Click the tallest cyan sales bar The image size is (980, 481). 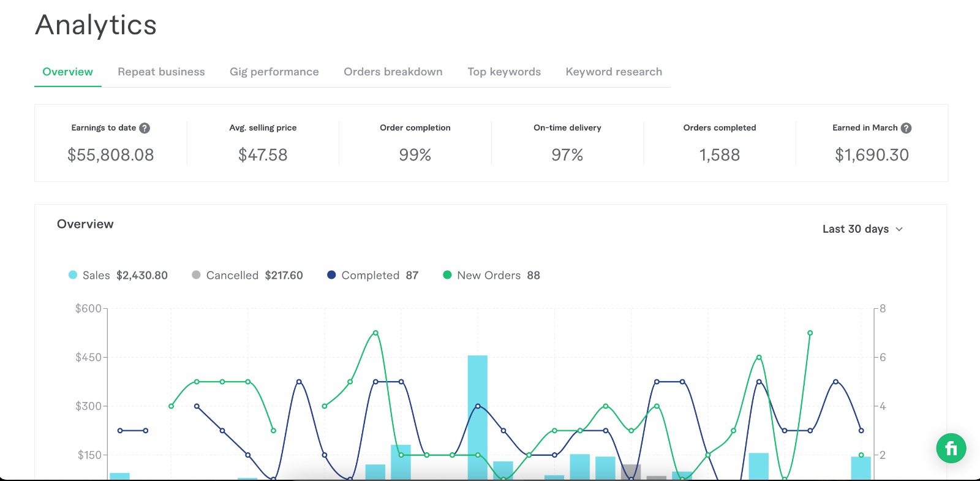477,417
